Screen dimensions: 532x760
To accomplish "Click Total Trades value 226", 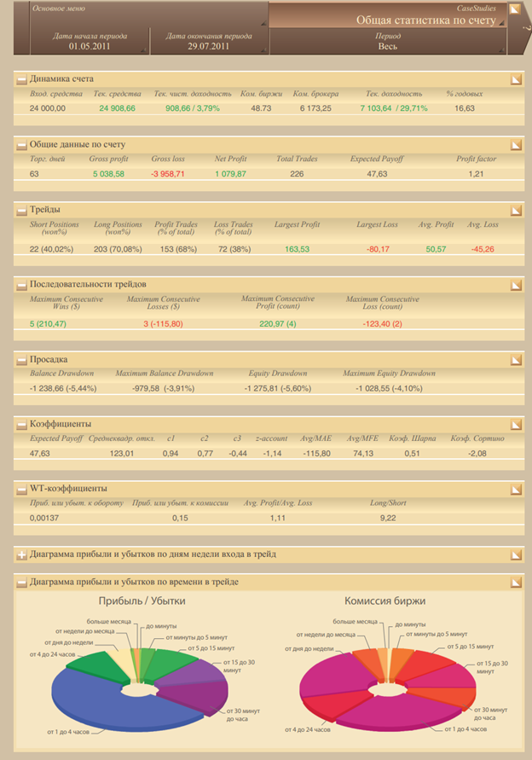I will pos(297,173).
